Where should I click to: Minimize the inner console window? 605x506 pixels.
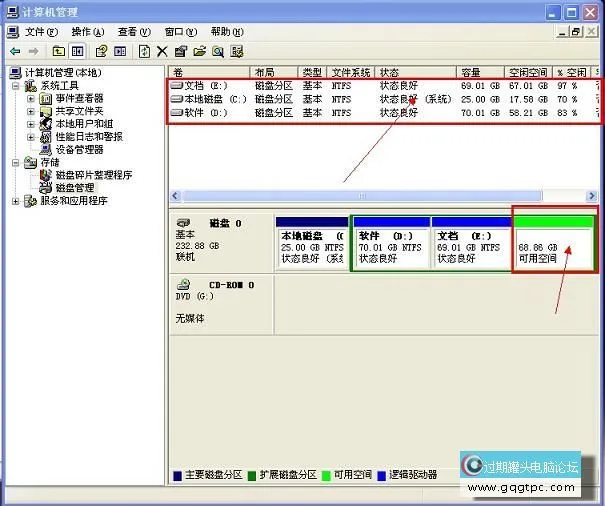(562, 32)
